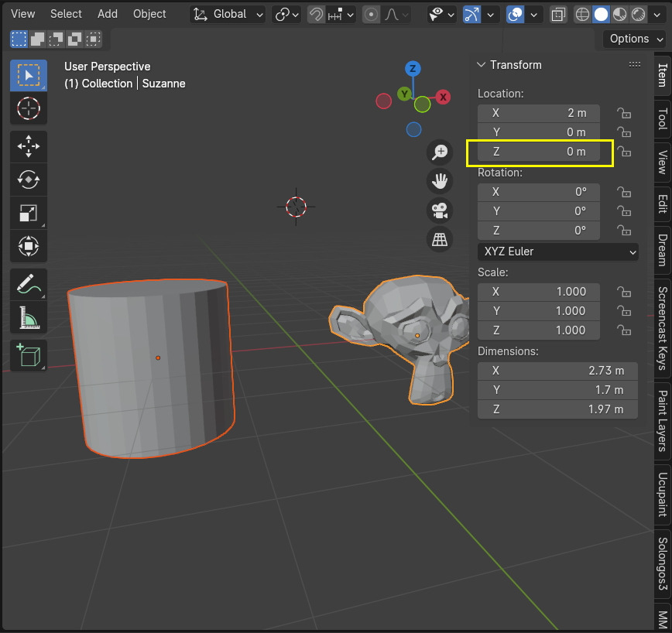Screen dimensions: 672x633
Task: Open the Global transform orientation dropdown
Action: pos(228,15)
